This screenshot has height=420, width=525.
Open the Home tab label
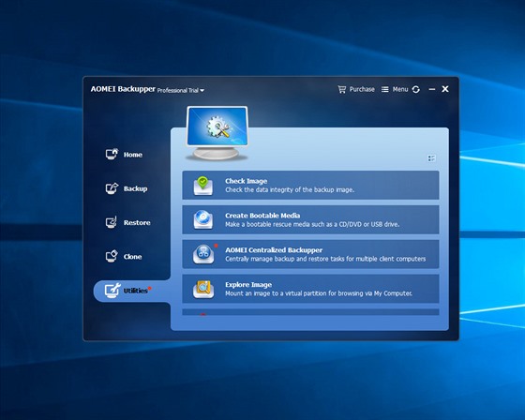tap(133, 155)
